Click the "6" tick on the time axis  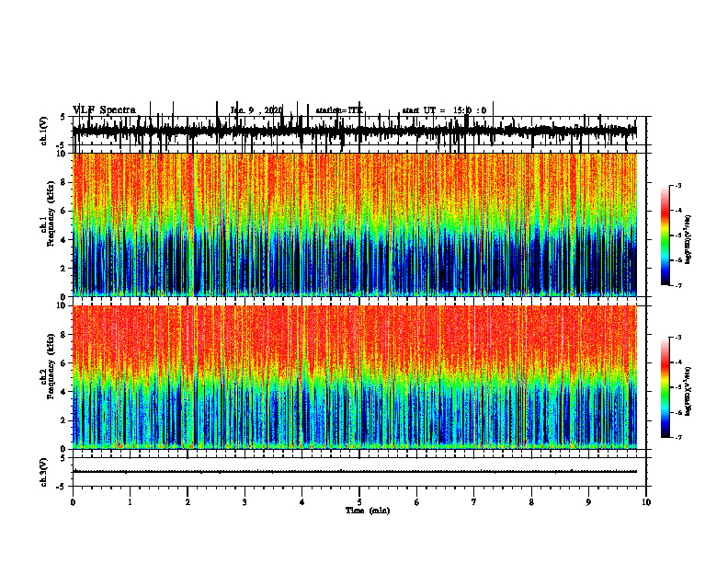pyautogui.click(x=417, y=502)
